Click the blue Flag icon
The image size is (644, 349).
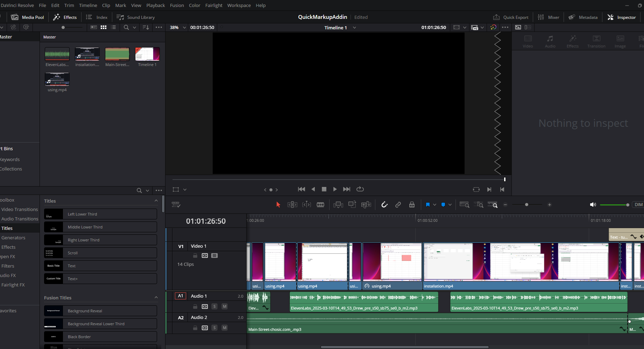428,205
